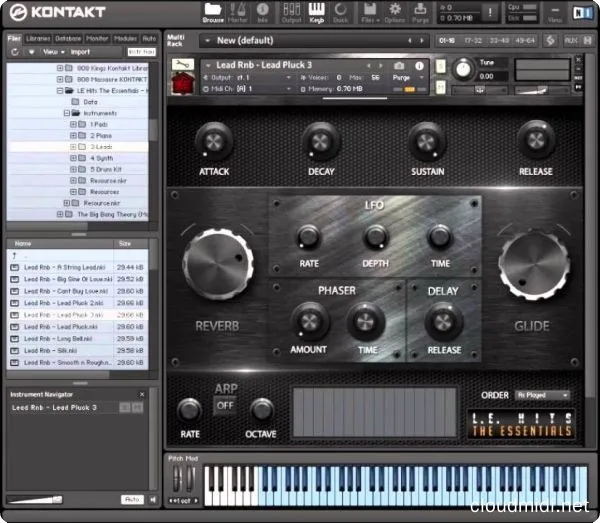Click the audition speaker icon

[x=153, y=499]
